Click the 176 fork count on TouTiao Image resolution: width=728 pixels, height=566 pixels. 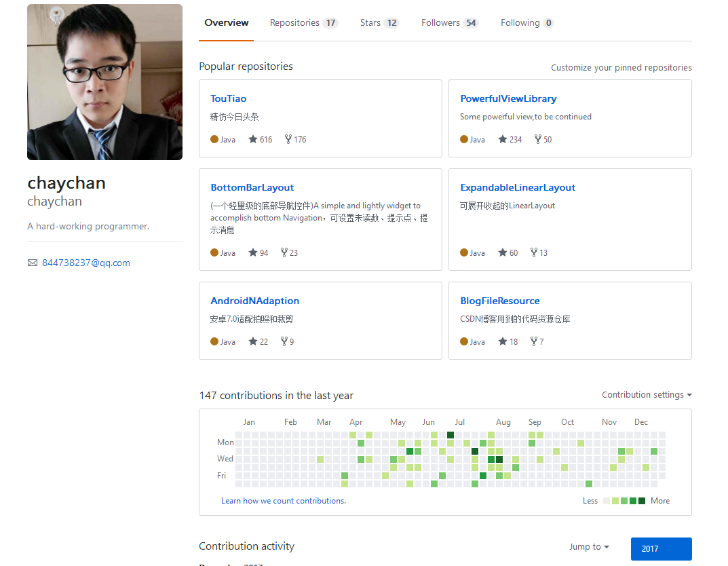coord(300,139)
